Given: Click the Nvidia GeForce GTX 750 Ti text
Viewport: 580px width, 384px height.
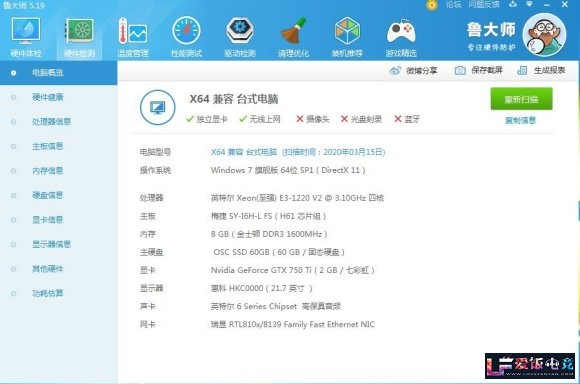Looking at the screenshot, I should click(x=293, y=270).
